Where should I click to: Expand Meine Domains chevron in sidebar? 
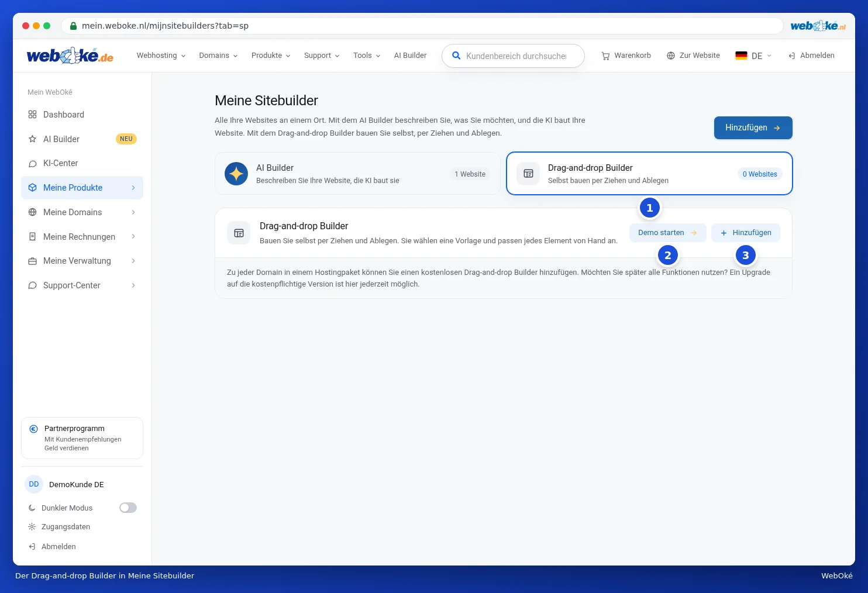pos(133,212)
